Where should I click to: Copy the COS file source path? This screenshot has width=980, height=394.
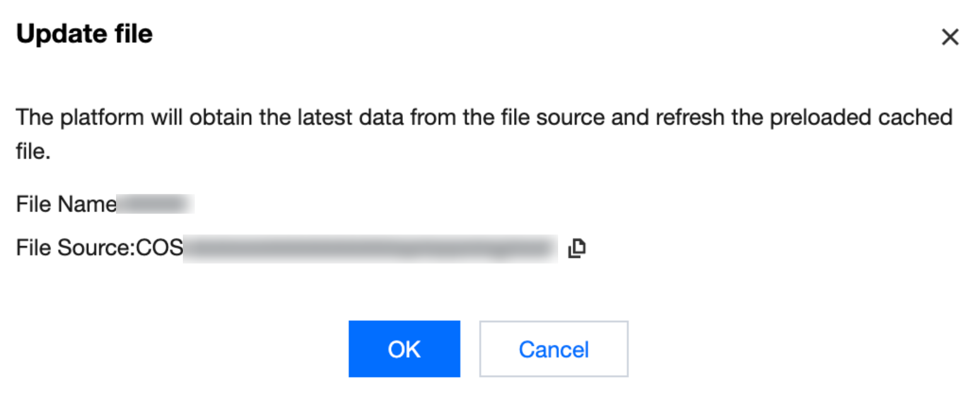click(576, 248)
